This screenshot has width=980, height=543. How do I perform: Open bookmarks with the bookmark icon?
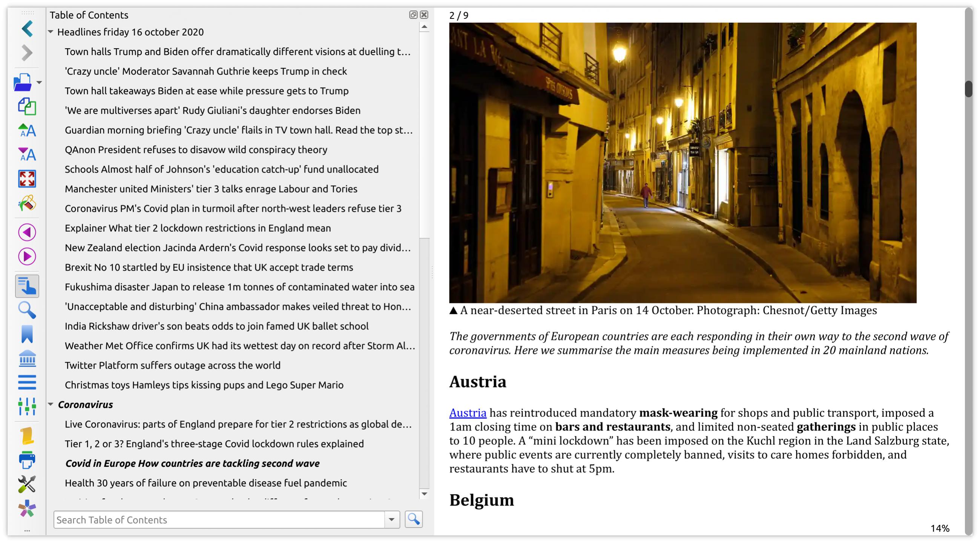[x=27, y=334]
